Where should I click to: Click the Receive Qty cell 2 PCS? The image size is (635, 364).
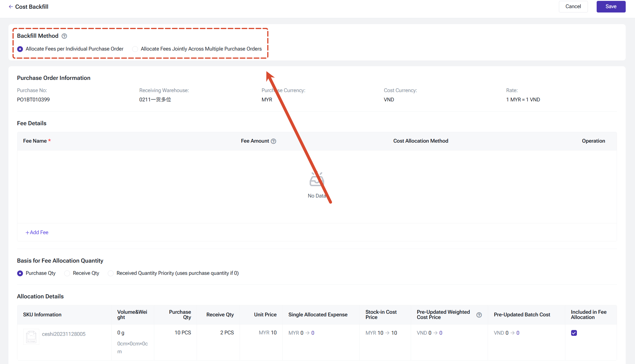(227, 333)
